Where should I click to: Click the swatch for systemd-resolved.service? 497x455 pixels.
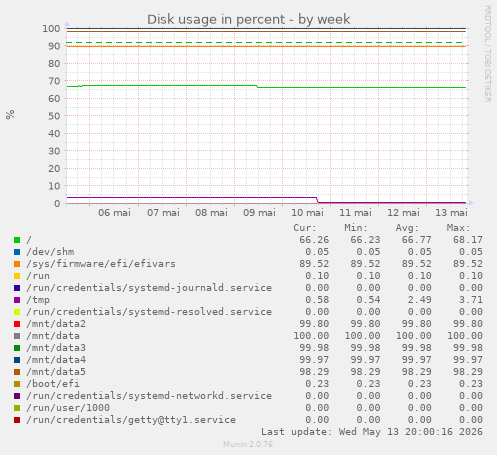click(x=17, y=312)
